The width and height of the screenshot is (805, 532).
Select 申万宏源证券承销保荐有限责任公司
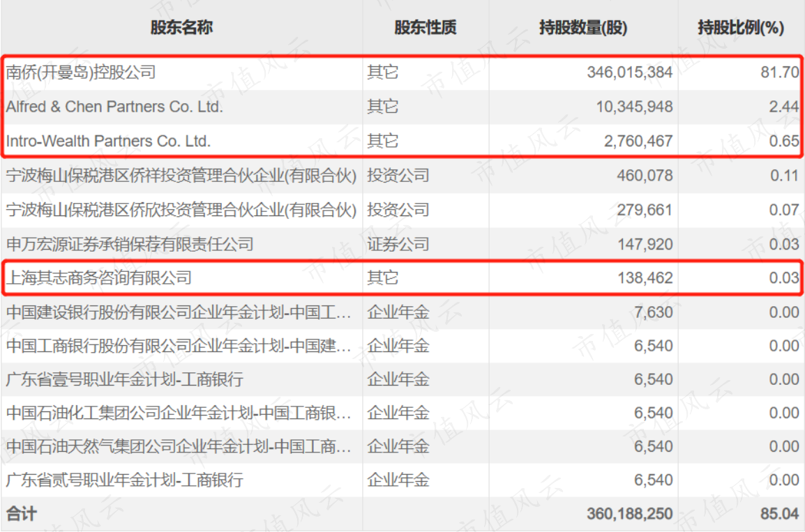tap(130, 244)
